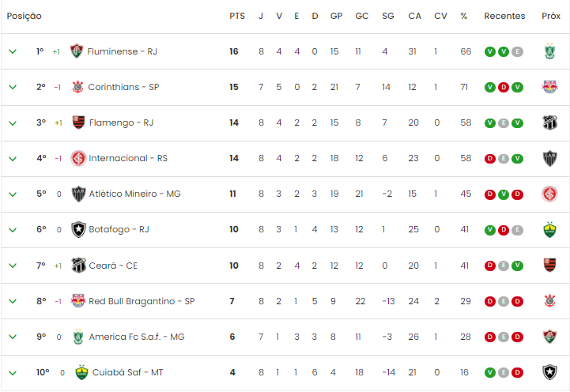Sort table by the PTS column header
The width and height of the screenshot is (570, 392).
pos(237,16)
